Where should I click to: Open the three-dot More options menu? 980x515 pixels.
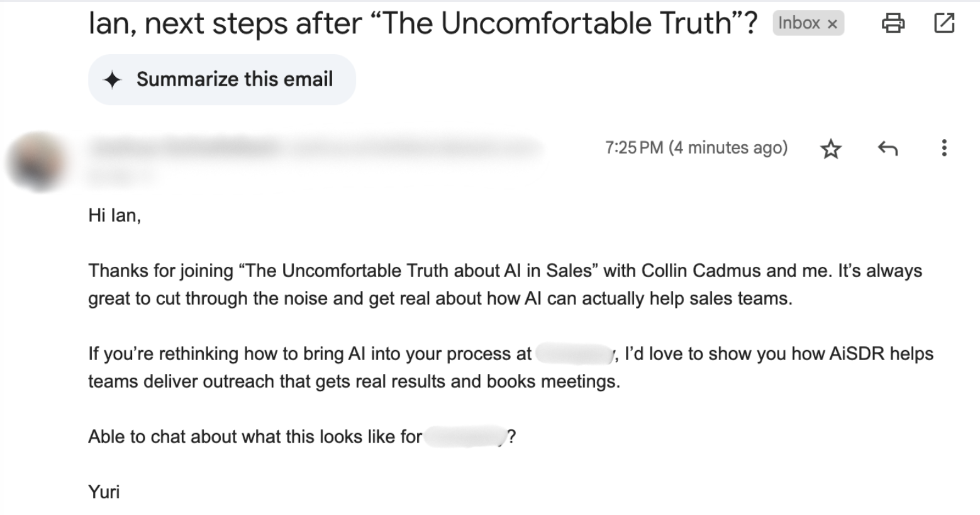pyautogui.click(x=944, y=149)
